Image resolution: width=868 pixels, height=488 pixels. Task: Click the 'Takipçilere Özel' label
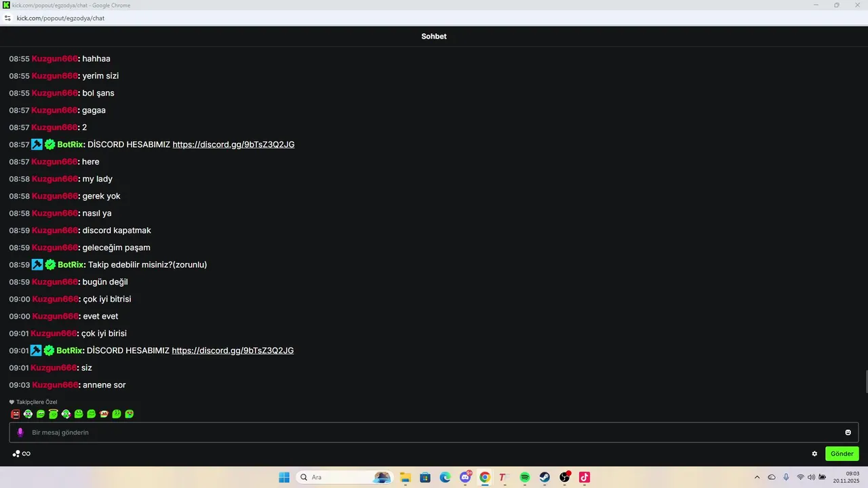[37, 402]
